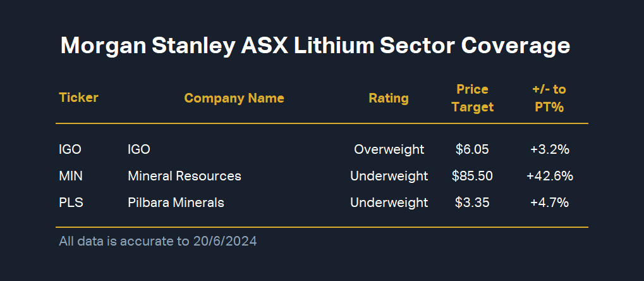644x281 pixels.
Task: Select the MIN ticker symbol
Action: tap(71, 176)
